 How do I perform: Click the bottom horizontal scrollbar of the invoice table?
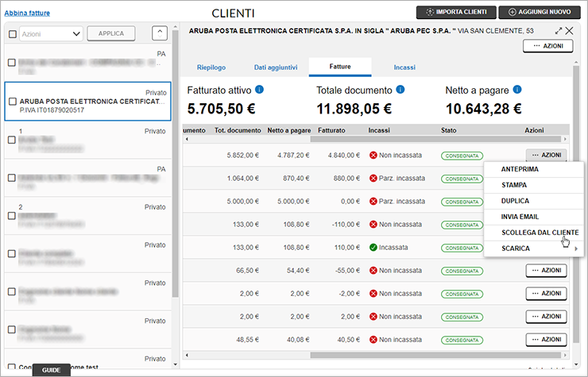(x=435, y=355)
